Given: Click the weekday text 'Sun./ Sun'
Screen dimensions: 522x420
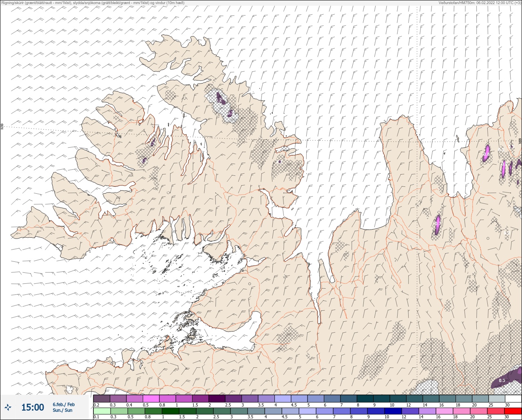Looking at the screenshot, I should [62, 410].
